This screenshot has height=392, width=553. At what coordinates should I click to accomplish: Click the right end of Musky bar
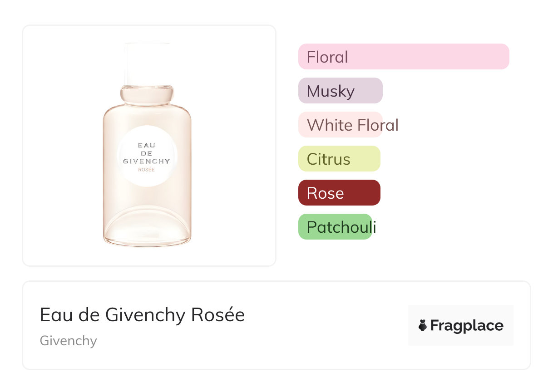pyautogui.click(x=378, y=91)
